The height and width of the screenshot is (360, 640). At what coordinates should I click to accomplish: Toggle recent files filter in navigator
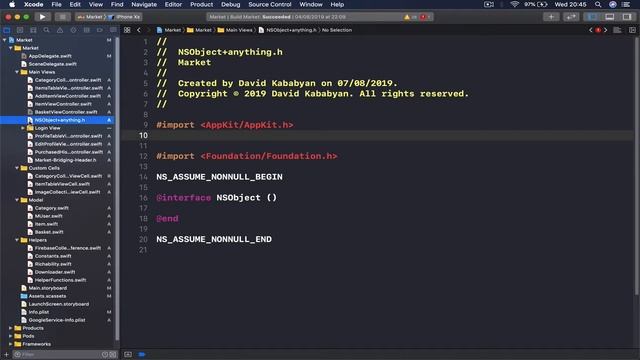[104, 354]
